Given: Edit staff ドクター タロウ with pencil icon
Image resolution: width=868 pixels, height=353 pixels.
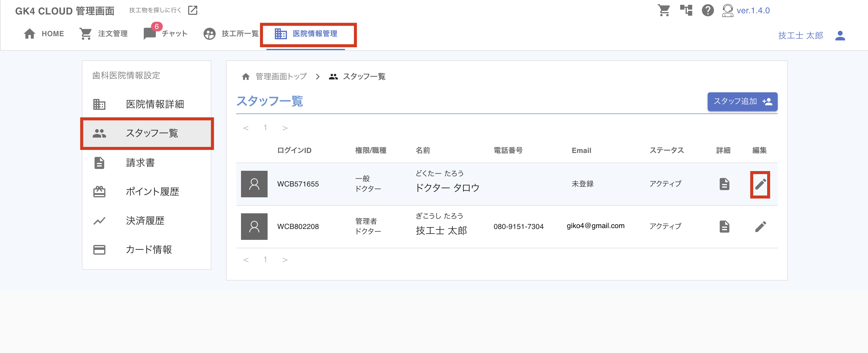Looking at the screenshot, I should point(760,184).
